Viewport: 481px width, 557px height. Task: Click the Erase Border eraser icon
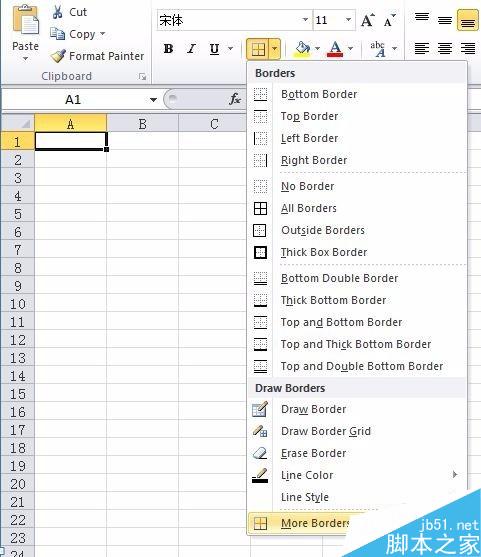(260, 453)
